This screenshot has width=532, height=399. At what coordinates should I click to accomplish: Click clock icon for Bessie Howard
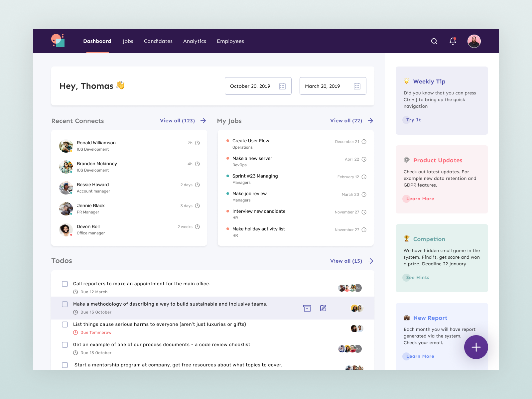coord(198,185)
